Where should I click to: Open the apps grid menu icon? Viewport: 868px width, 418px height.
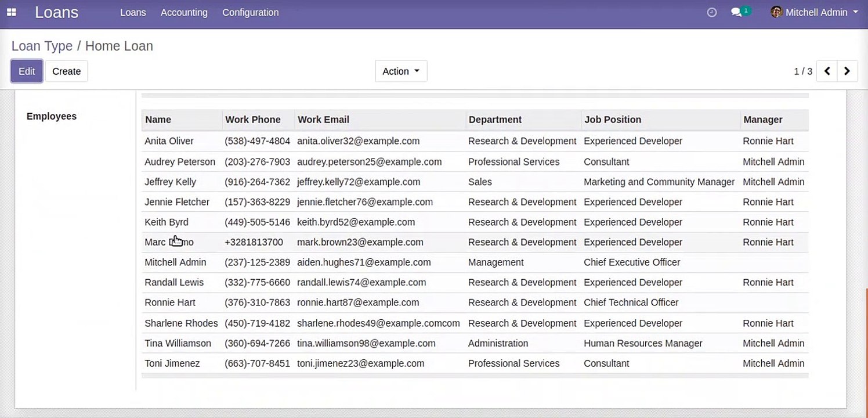(12, 12)
